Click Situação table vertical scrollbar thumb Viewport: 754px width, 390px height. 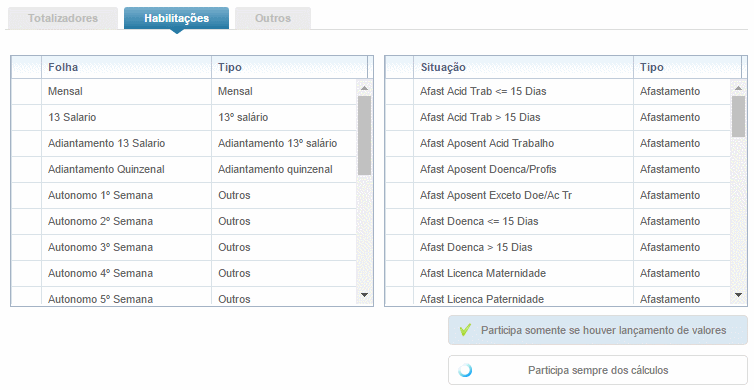738,116
